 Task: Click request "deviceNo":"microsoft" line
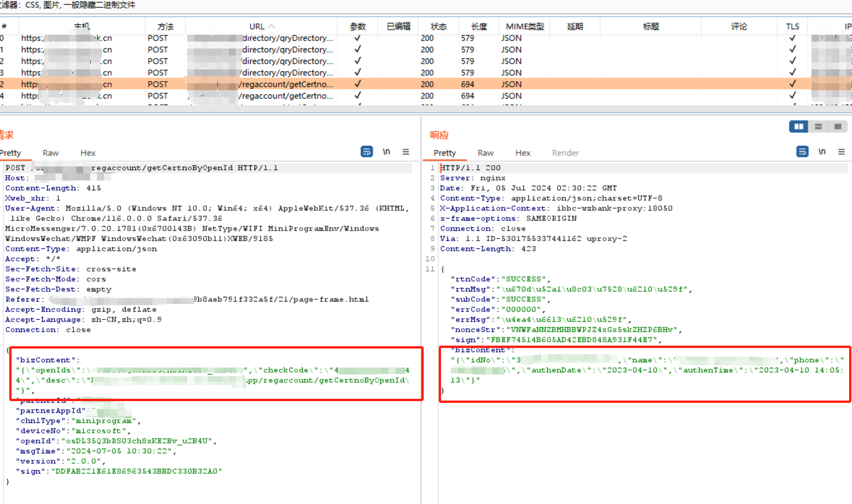coord(73,431)
